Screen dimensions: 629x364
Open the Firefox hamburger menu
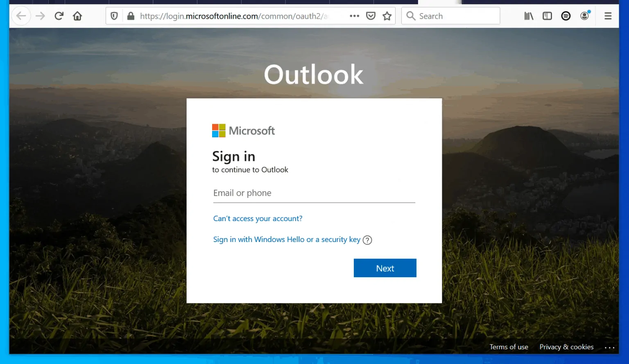(x=608, y=16)
